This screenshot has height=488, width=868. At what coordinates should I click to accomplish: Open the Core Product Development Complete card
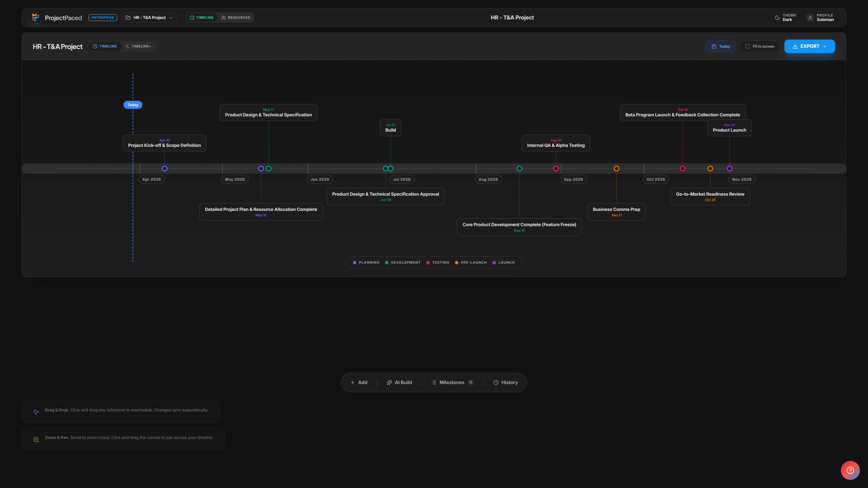pos(519,227)
